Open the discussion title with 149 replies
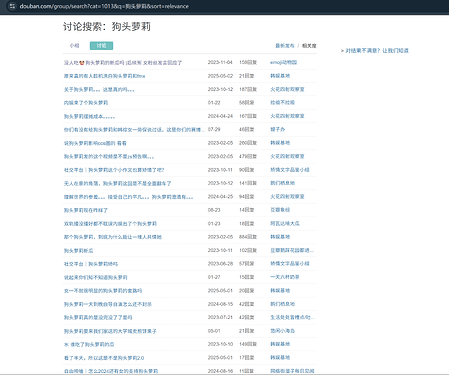This screenshot has width=449, height=375. 89,344
